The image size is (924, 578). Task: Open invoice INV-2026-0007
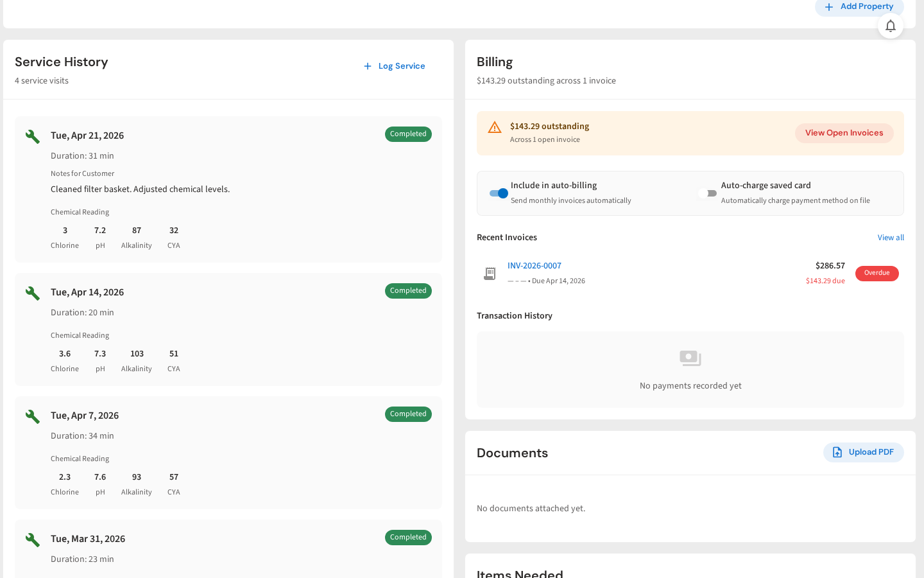click(535, 266)
